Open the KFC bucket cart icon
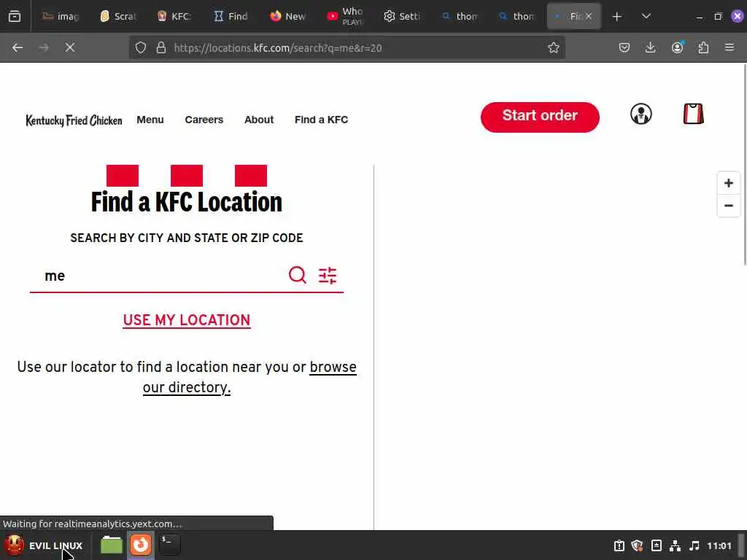The width and height of the screenshot is (747, 560). pos(693,114)
